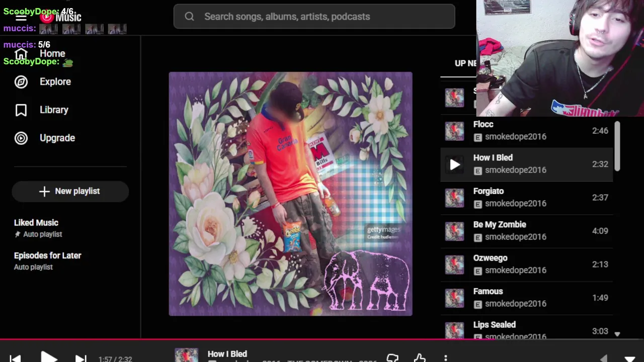644x362 pixels.
Task: Dislike the current song
Action: 392,358
